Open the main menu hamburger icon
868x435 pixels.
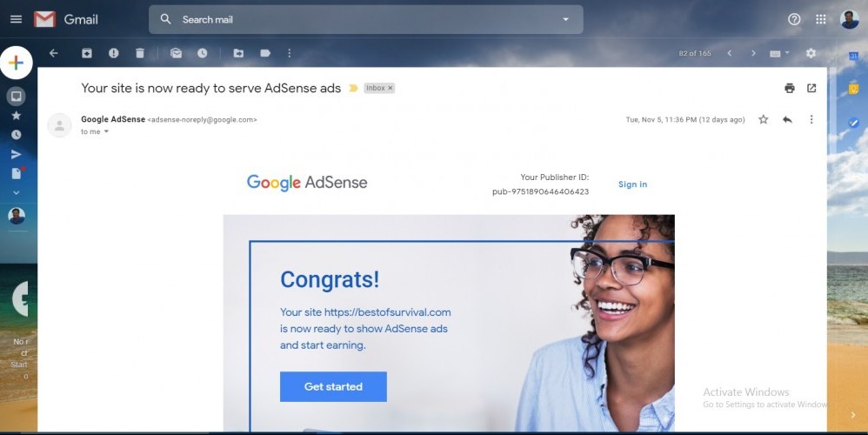coord(16,19)
